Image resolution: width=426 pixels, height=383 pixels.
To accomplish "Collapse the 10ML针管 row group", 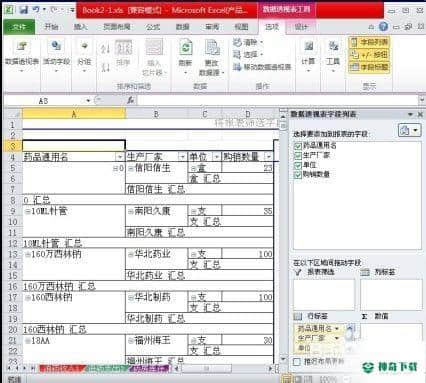I will point(28,211).
